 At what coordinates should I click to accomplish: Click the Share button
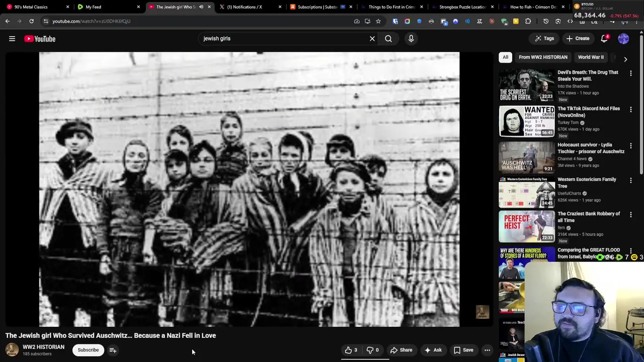[401, 350]
